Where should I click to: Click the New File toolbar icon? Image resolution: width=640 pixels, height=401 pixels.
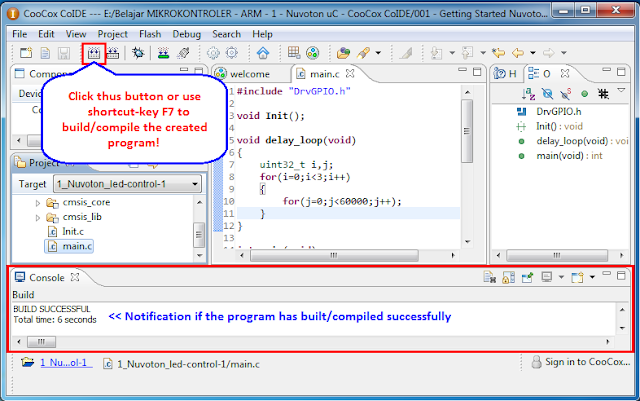click(x=45, y=53)
